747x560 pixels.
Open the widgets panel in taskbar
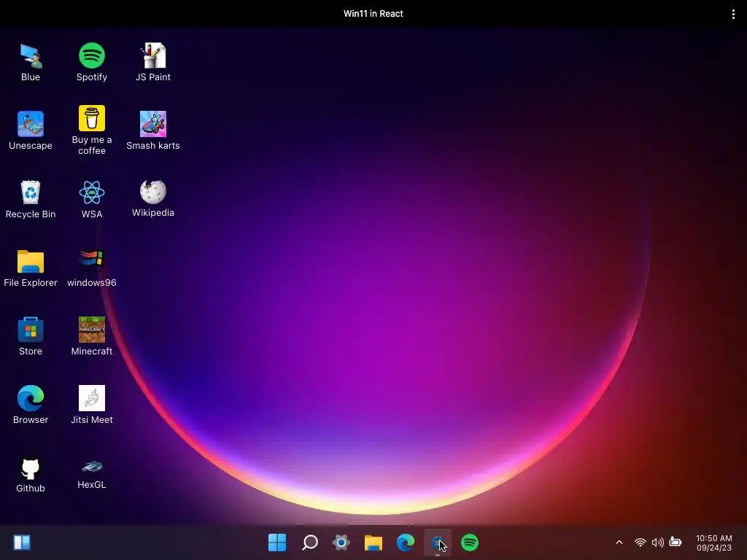pos(22,542)
